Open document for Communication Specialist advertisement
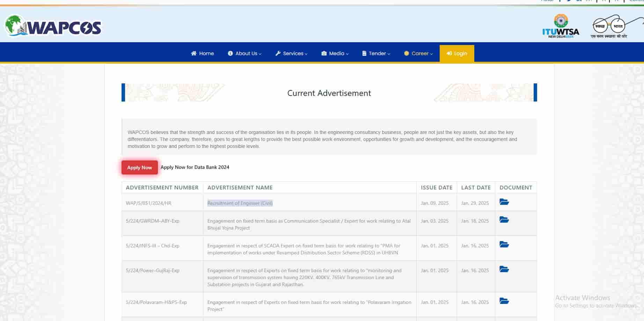This screenshot has height=321, width=644. (504, 220)
